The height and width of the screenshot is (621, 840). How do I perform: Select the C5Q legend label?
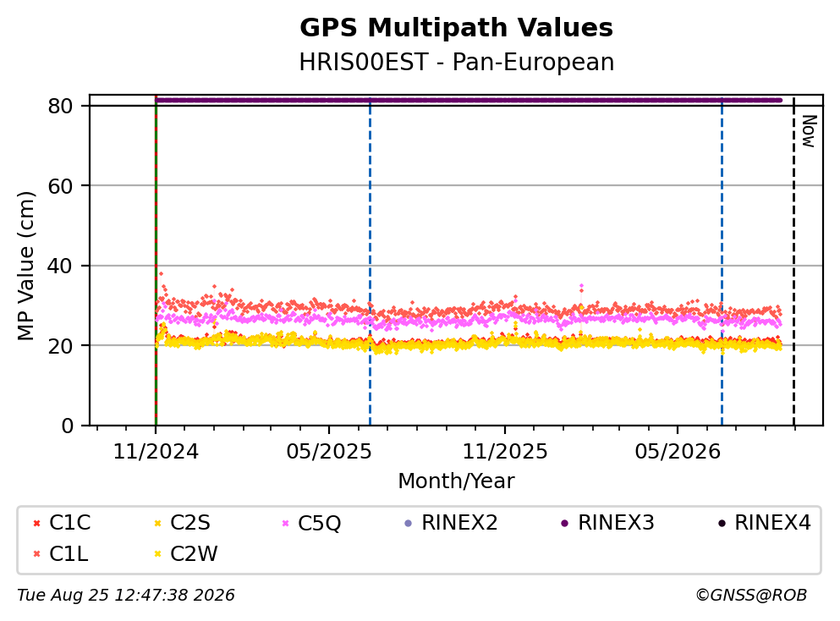319,523
